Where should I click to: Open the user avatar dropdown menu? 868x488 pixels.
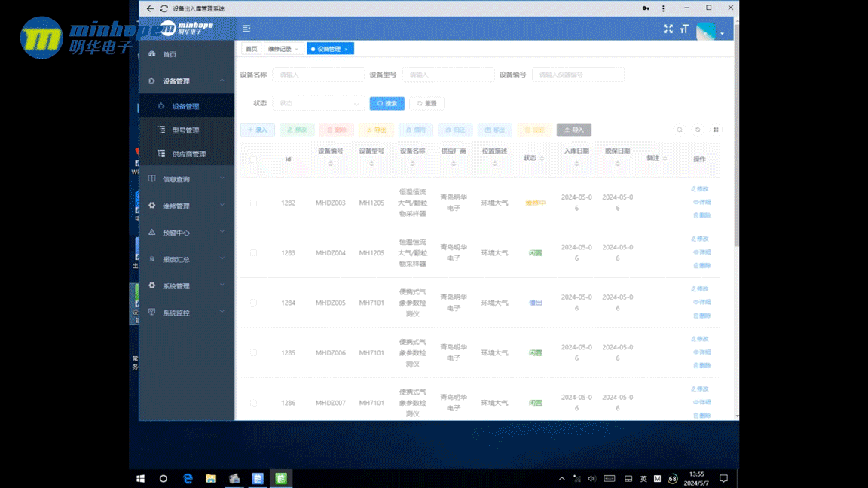710,32
